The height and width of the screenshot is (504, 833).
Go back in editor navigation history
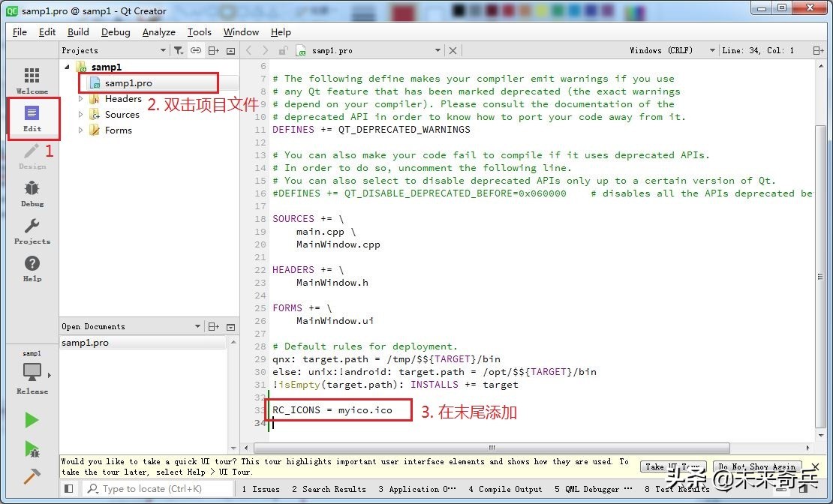tap(248, 50)
